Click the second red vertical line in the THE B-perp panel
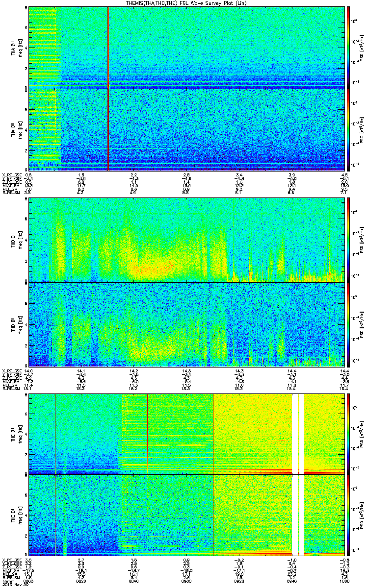 147,434
